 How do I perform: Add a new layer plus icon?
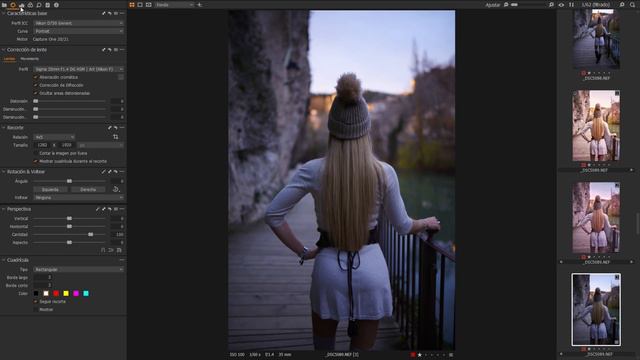[200, 5]
